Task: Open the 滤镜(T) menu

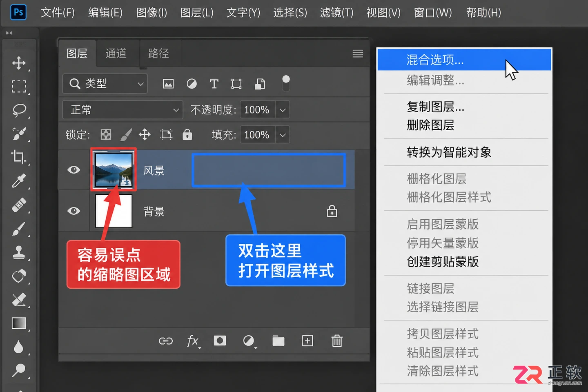Action: coord(336,13)
